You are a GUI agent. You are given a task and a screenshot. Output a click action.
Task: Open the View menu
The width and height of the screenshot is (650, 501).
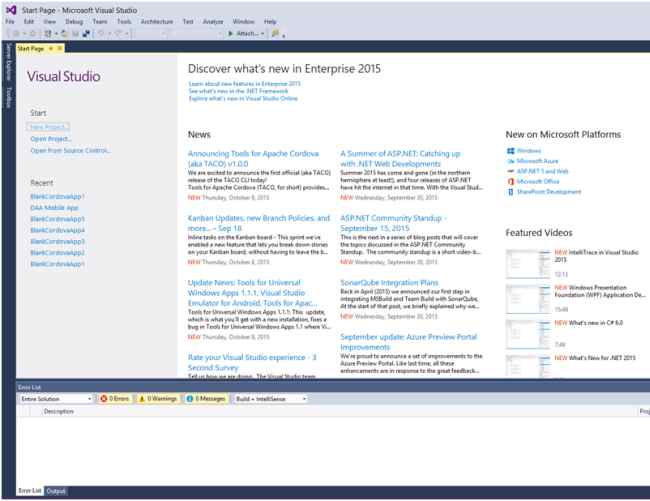pyautogui.click(x=49, y=22)
